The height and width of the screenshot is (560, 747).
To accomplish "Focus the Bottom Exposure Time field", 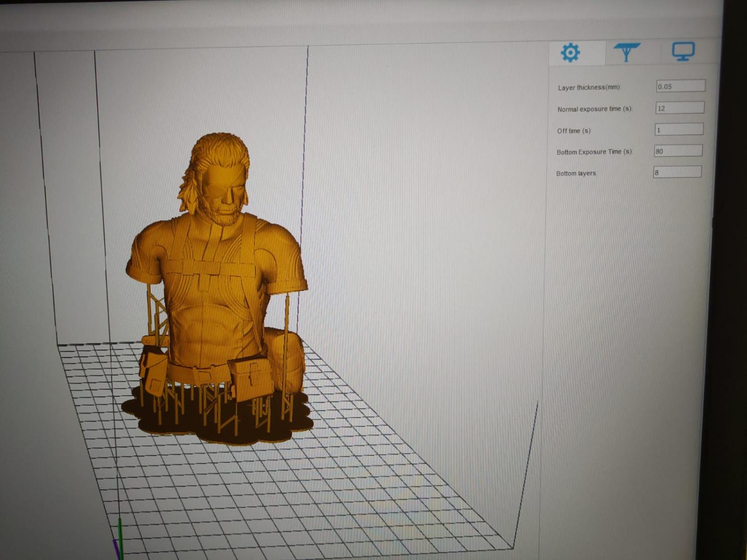I will tap(678, 151).
